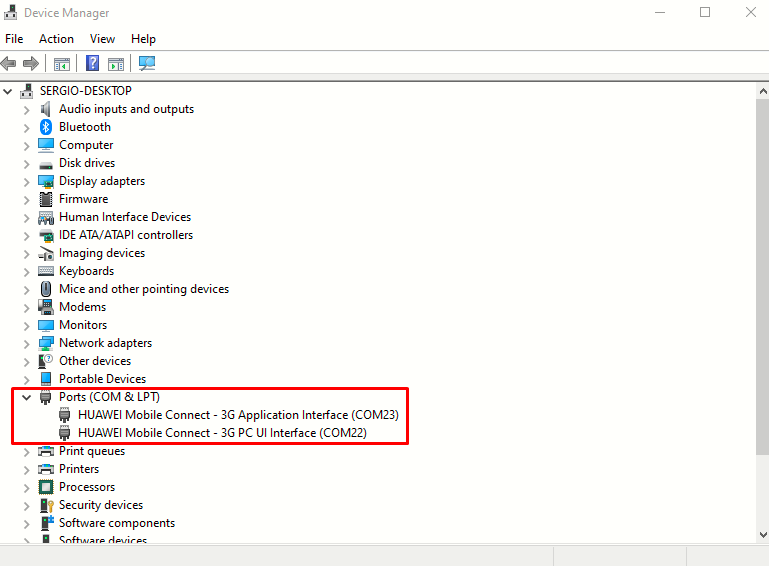
Task: Click the Keyboards category icon
Action: coord(46,271)
